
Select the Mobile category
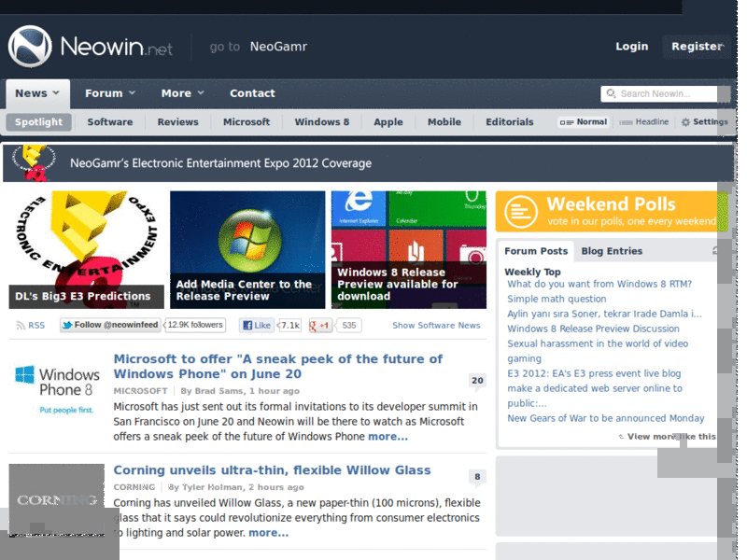pos(444,122)
